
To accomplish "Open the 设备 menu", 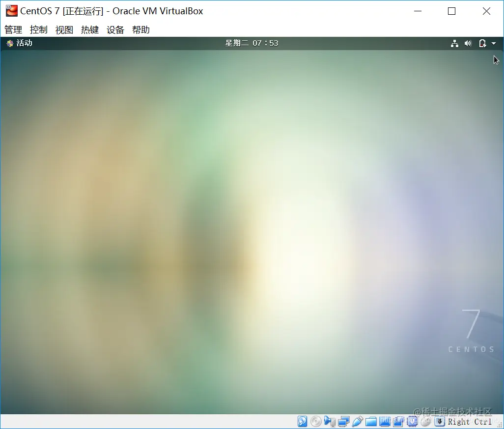I will click(115, 30).
